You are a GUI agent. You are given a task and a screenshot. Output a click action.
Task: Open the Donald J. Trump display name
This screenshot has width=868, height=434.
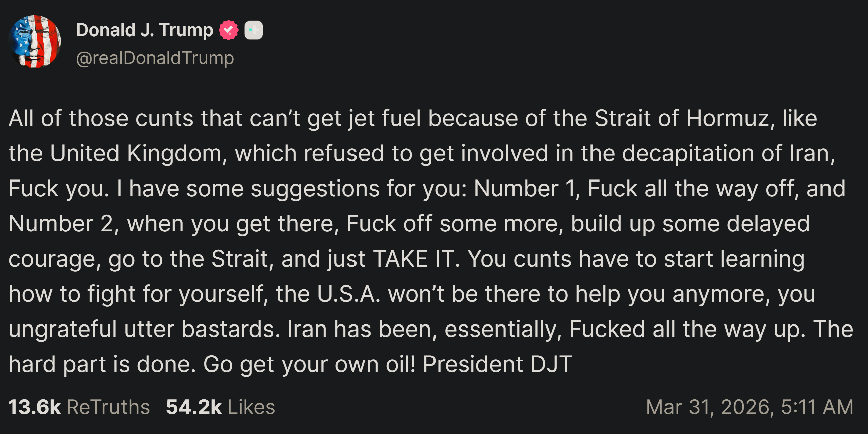coord(145,30)
